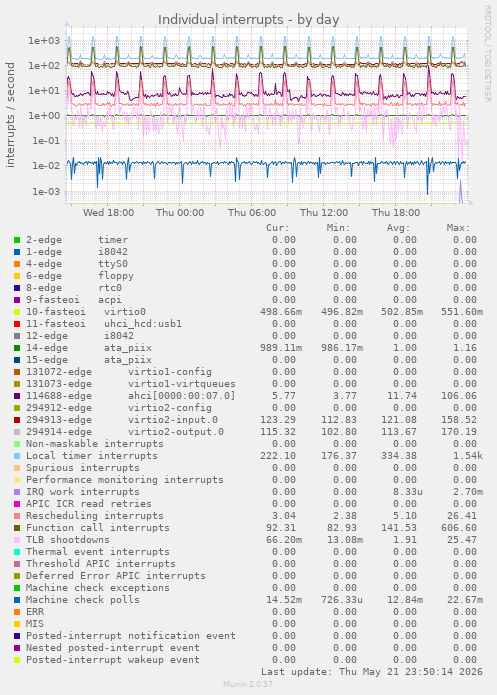Click the Munin 2.0.57 footer text

pos(248,684)
